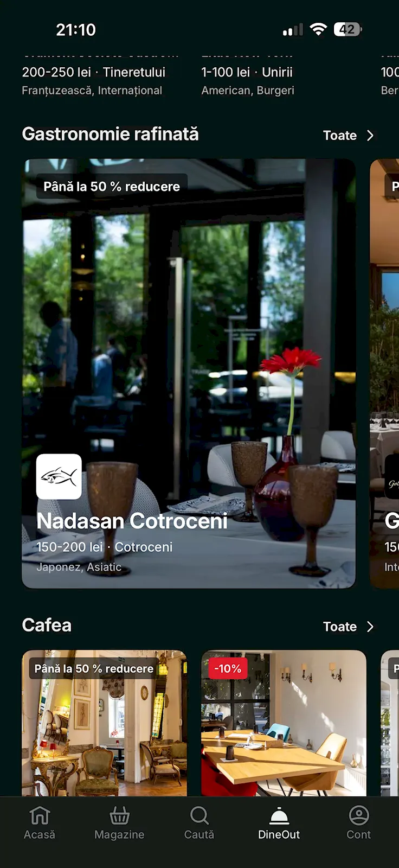399x868 pixels.
Task: Tap the Nadasan fish logo badge
Action: (59, 476)
